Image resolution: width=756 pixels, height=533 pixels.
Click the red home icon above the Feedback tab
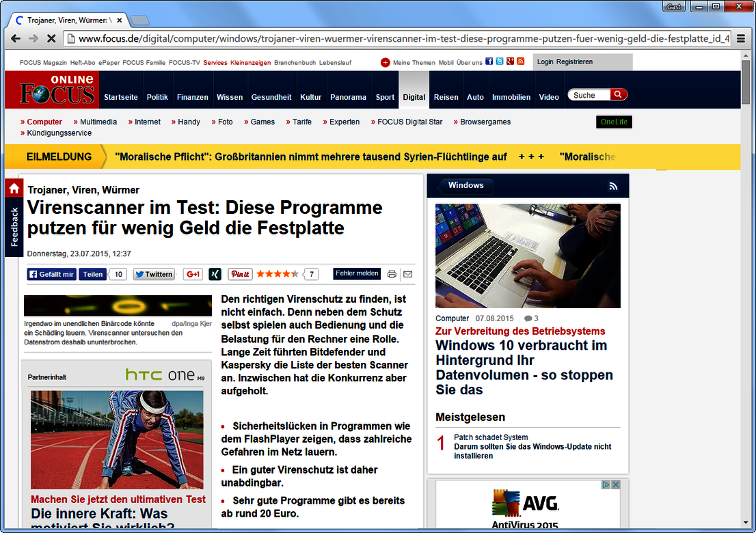14,187
